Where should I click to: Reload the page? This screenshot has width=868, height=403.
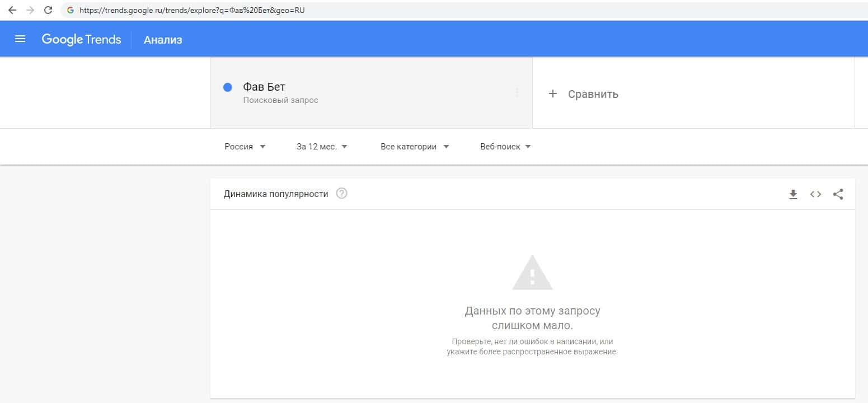pos(48,10)
